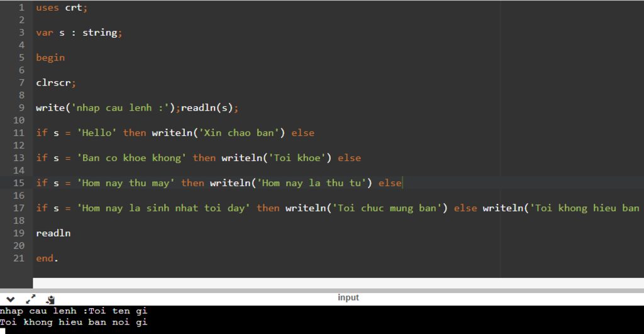This screenshot has width=644, height=334.
Task: Click the "end." line
Action: pos(47,258)
